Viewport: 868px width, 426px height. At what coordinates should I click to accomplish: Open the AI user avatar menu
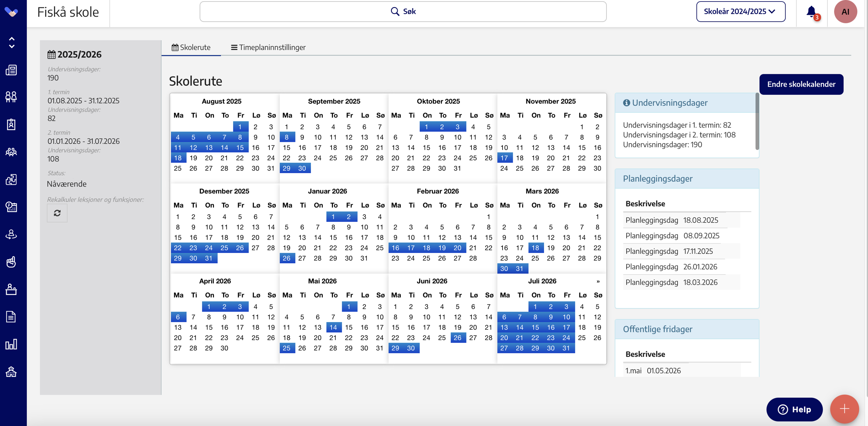pyautogui.click(x=846, y=12)
